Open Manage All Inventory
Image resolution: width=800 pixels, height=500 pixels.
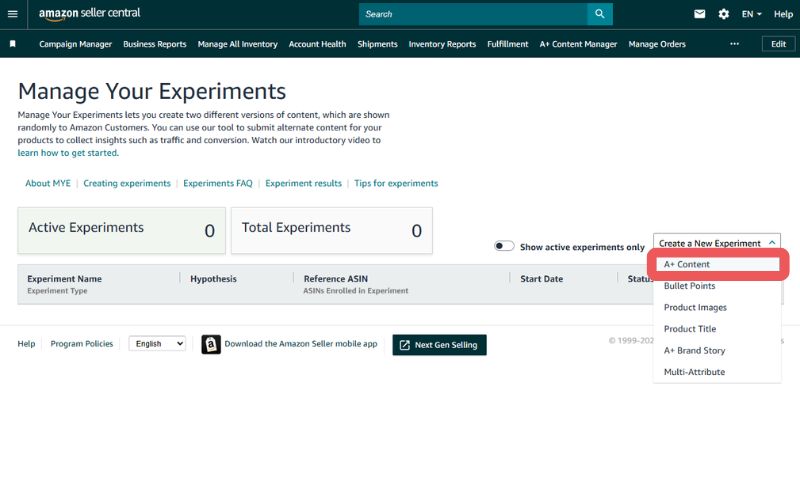(x=237, y=44)
